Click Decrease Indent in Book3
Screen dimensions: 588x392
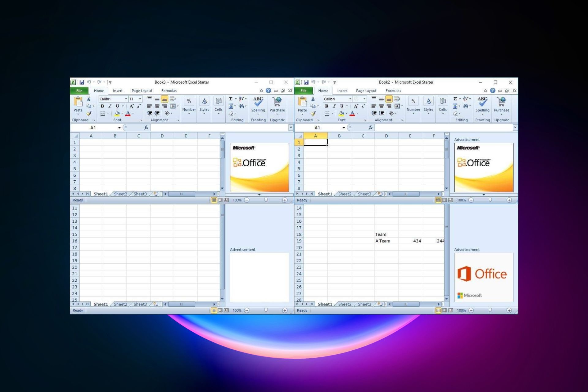point(149,113)
